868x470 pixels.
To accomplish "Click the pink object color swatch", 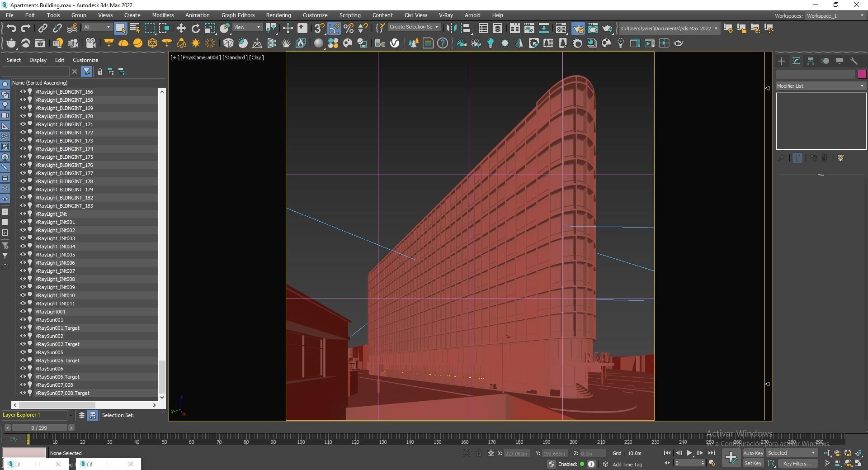I will pos(862,74).
